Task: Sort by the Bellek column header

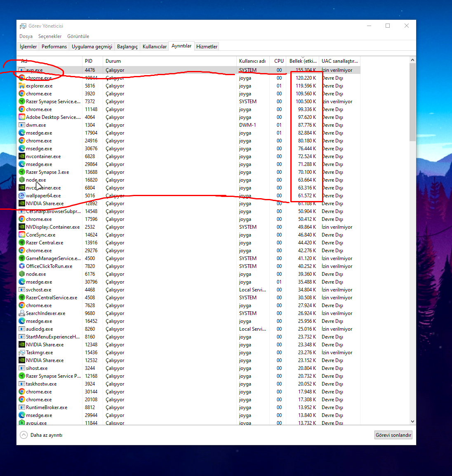Action: click(302, 61)
